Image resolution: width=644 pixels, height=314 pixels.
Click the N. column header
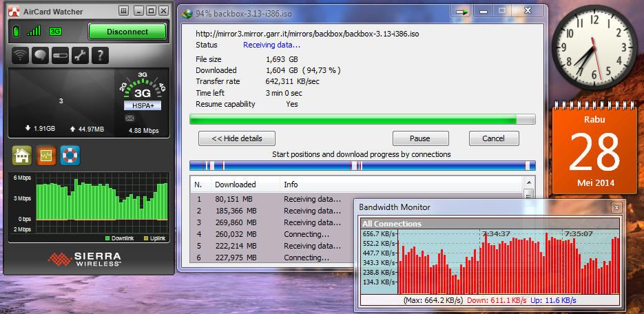201,185
